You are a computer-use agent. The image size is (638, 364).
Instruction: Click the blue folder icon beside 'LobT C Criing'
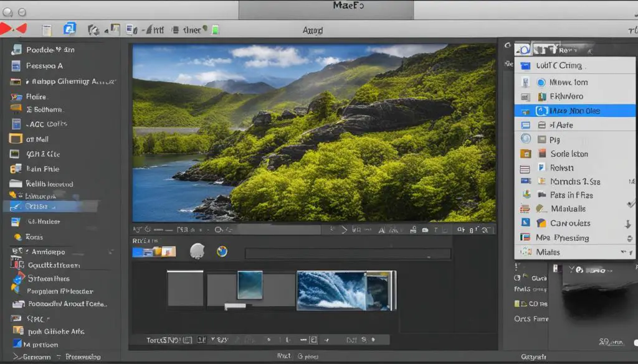point(526,65)
